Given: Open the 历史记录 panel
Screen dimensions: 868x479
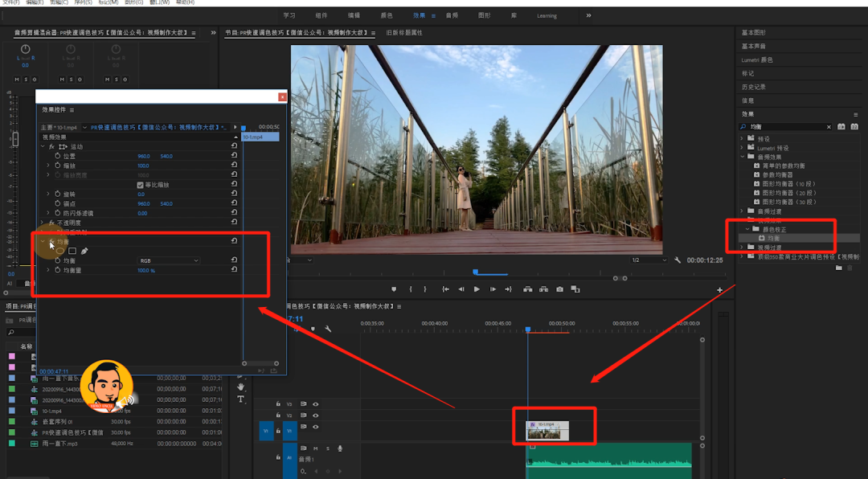Looking at the screenshot, I should [753, 87].
